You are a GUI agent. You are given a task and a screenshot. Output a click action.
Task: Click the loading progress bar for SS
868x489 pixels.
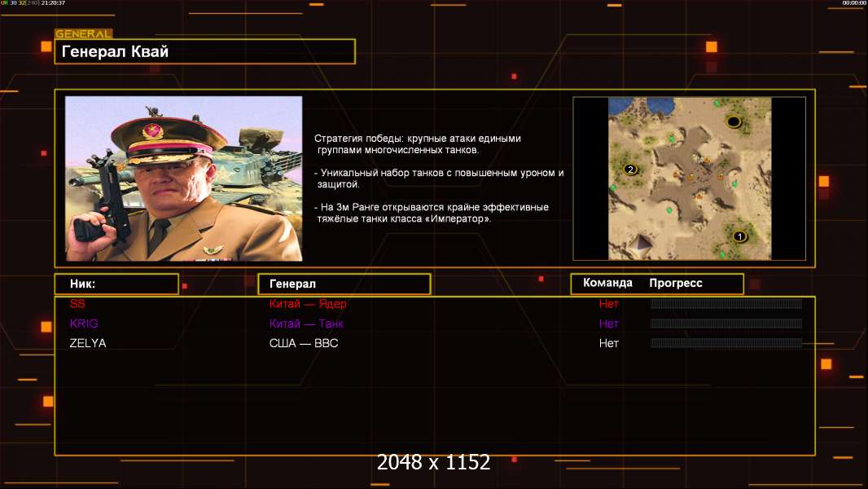click(x=726, y=303)
